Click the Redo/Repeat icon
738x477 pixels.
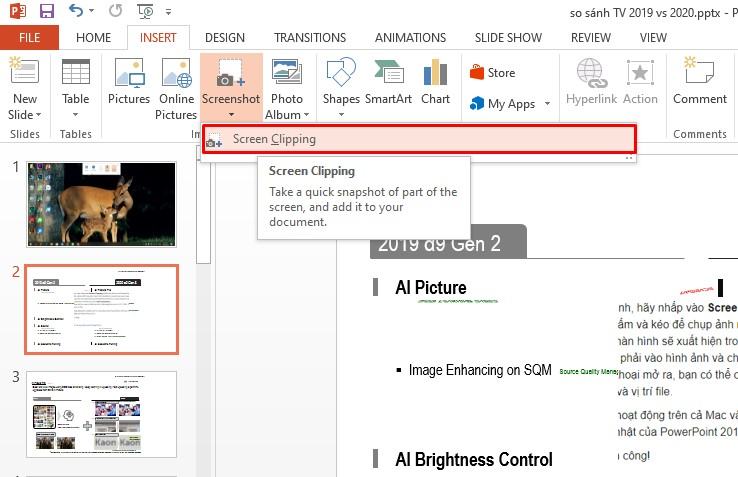pos(115,10)
